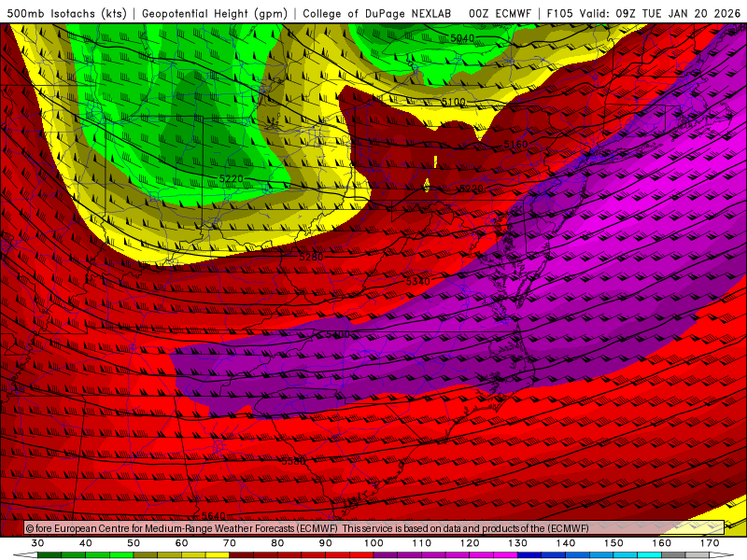This screenshot has height=560, width=747.
Task: Click the 5220 label over the dark red area
Action: tap(472, 189)
